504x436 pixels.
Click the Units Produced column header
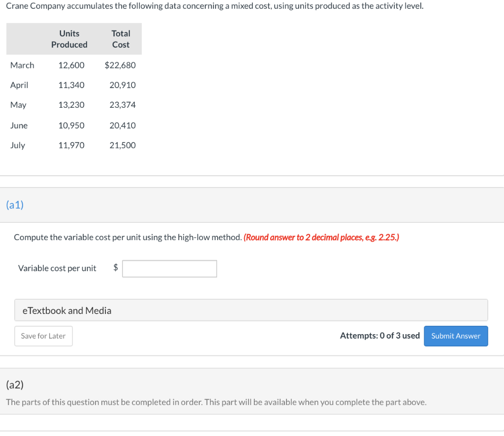[69, 39]
